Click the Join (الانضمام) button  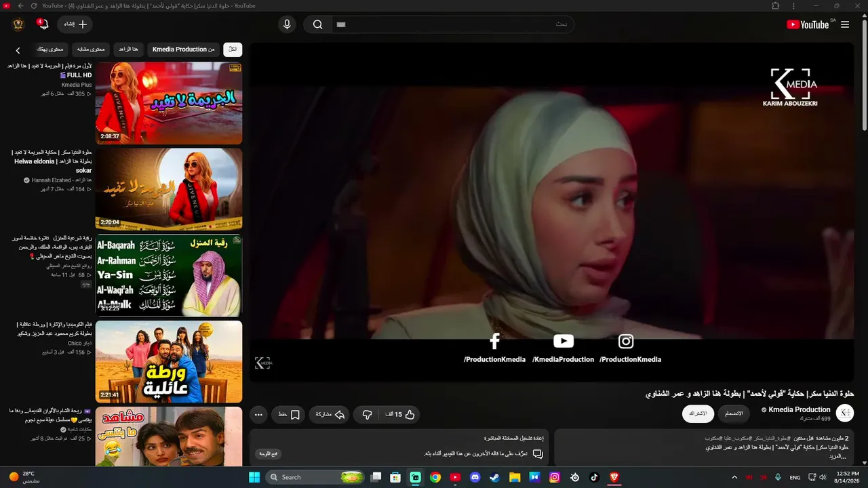[x=734, y=413]
